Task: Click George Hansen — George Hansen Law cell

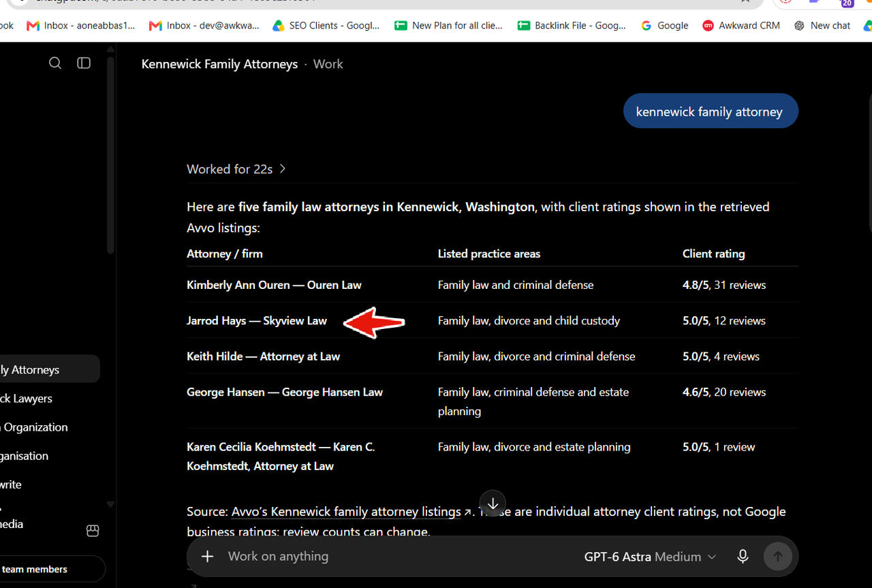Action: [285, 392]
